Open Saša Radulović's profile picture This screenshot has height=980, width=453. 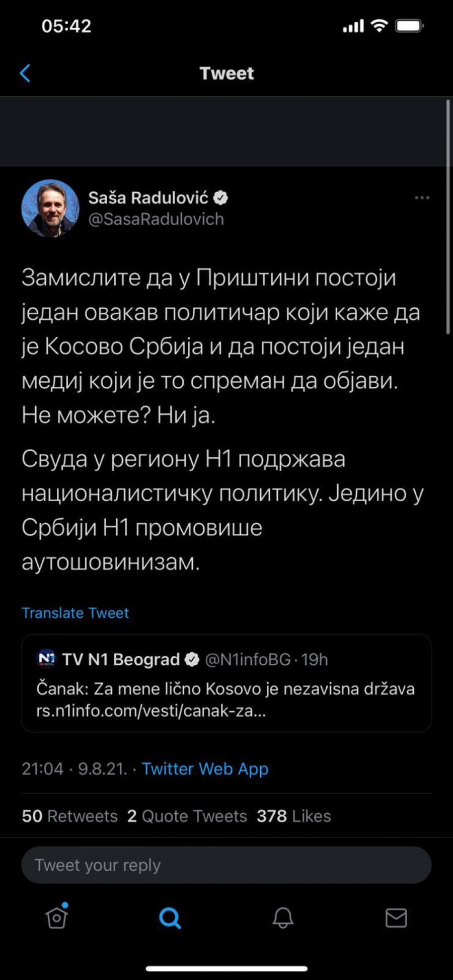(50, 208)
